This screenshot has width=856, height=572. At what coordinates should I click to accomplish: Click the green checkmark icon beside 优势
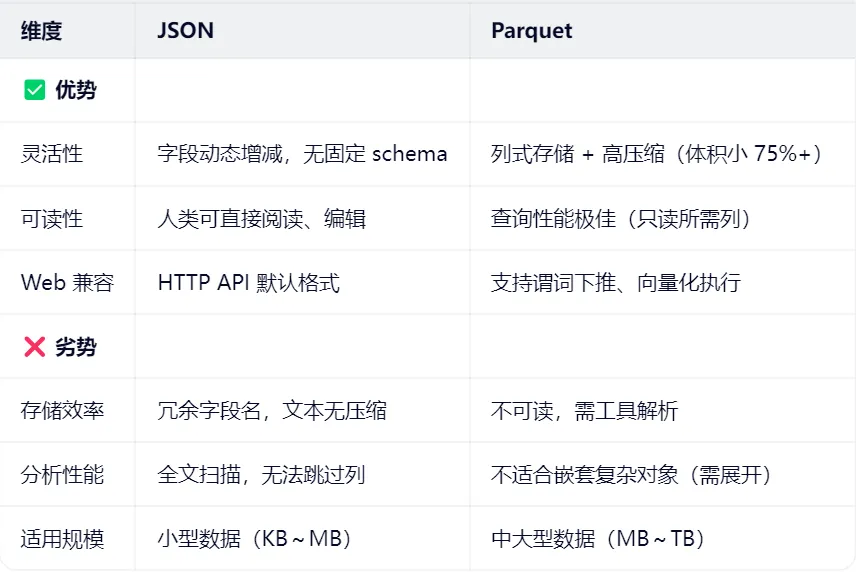[35, 91]
